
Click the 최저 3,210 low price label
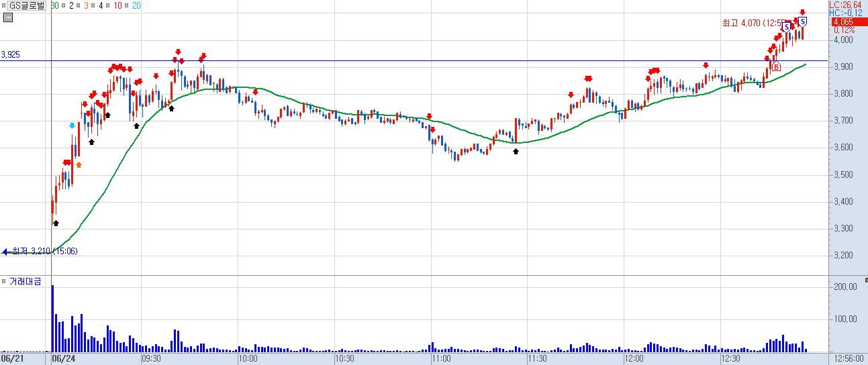click(44, 251)
